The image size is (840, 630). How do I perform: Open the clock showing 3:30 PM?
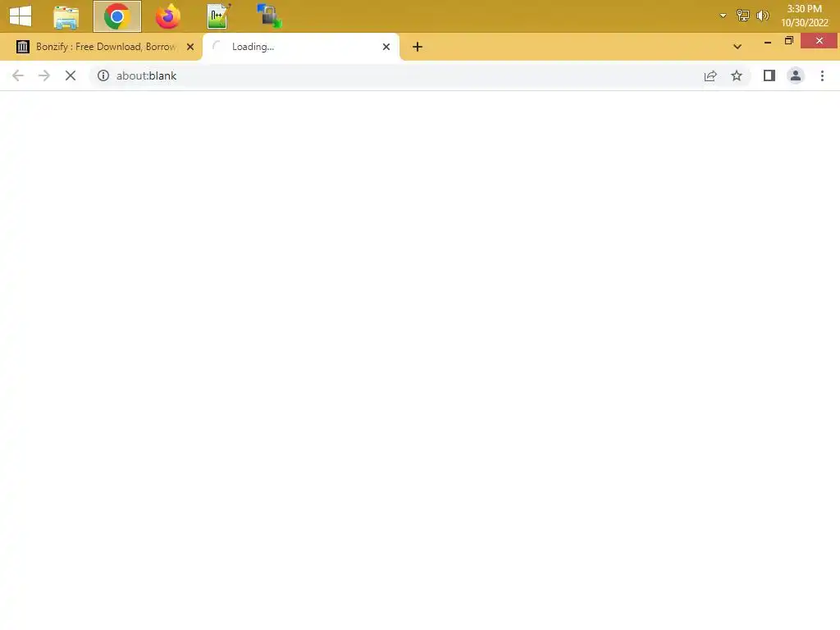[804, 16]
